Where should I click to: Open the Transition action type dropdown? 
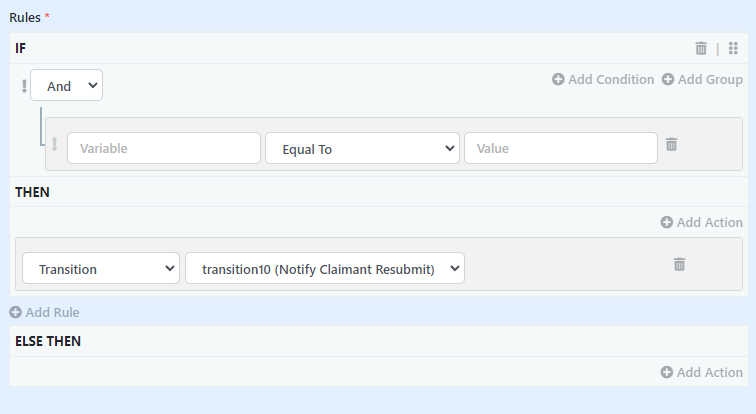[x=101, y=268]
